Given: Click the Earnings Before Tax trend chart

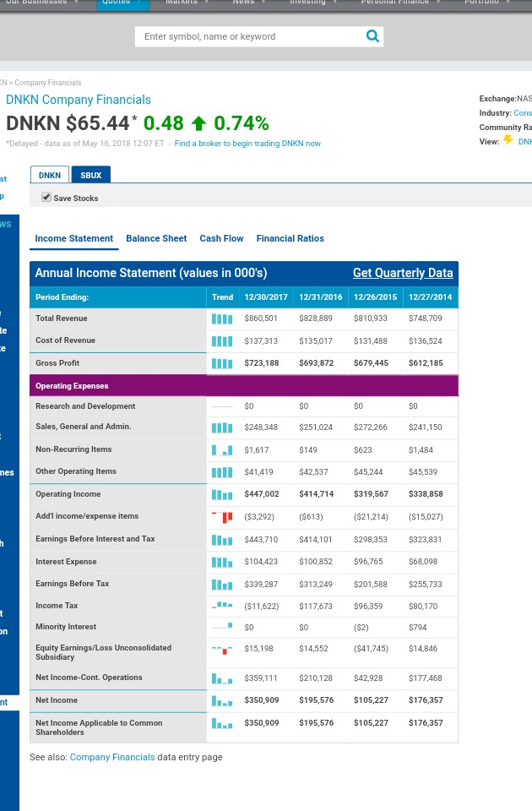Looking at the screenshot, I should (222, 585).
